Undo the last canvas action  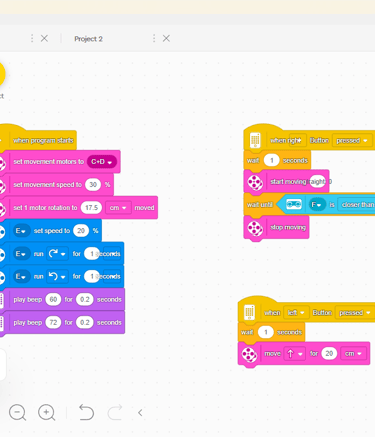click(86, 412)
